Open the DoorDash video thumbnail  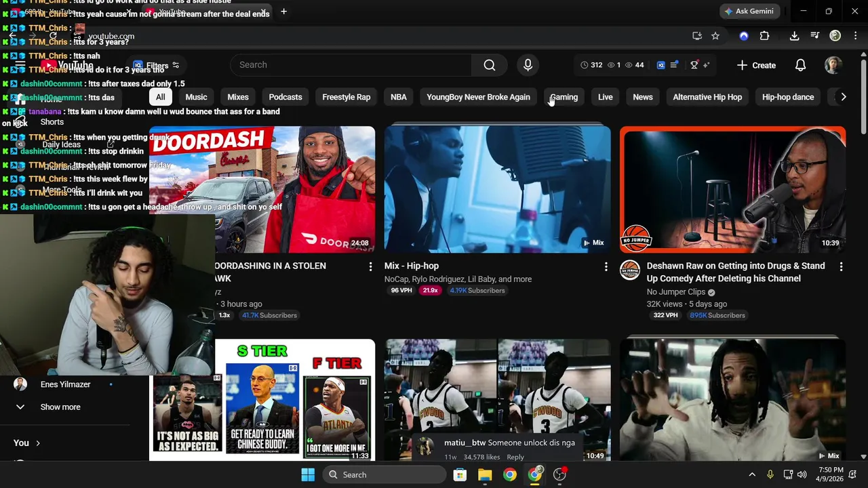tap(262, 189)
